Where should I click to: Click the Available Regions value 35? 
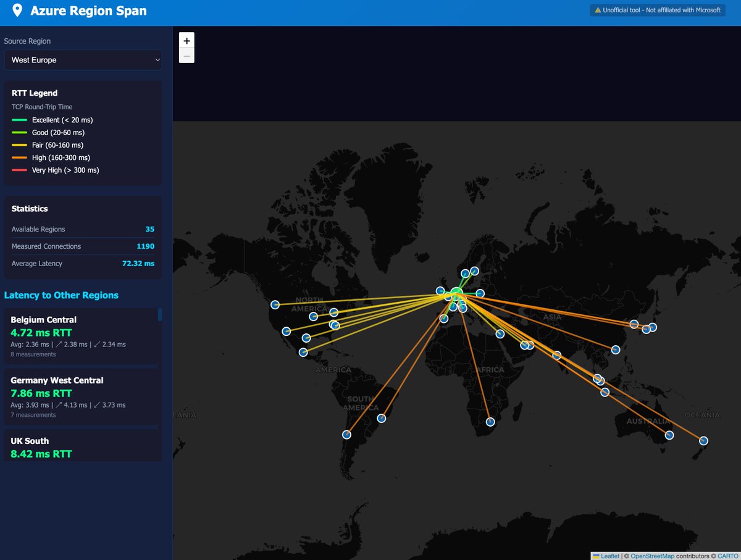click(149, 229)
